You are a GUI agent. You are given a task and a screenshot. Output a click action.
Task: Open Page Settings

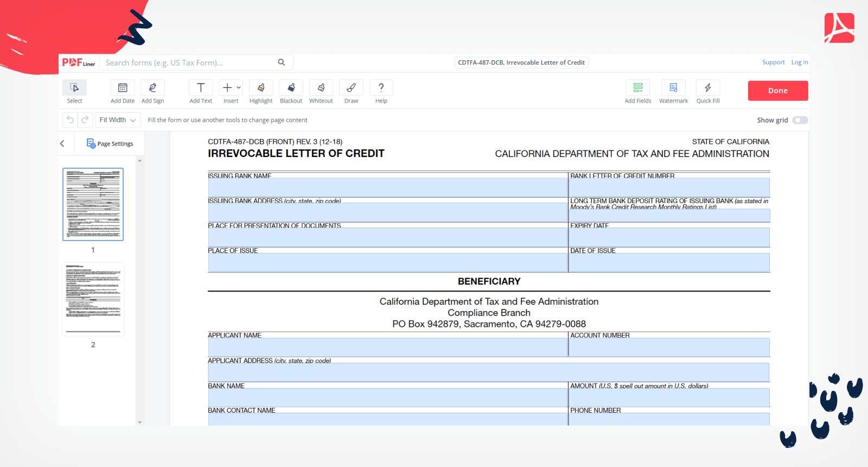point(110,144)
